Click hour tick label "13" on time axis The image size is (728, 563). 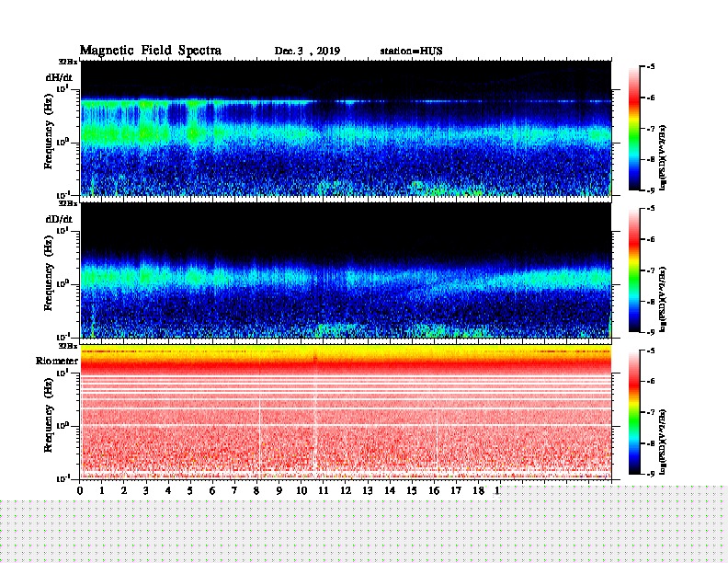click(x=368, y=490)
